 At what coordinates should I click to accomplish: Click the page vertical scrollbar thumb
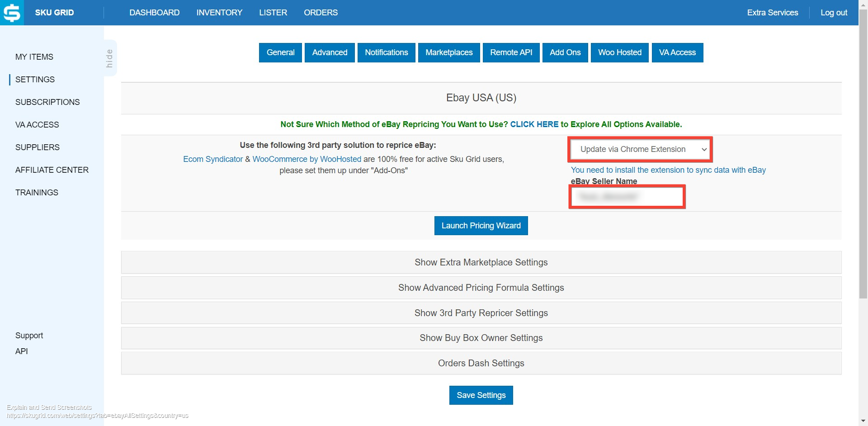pos(863,154)
